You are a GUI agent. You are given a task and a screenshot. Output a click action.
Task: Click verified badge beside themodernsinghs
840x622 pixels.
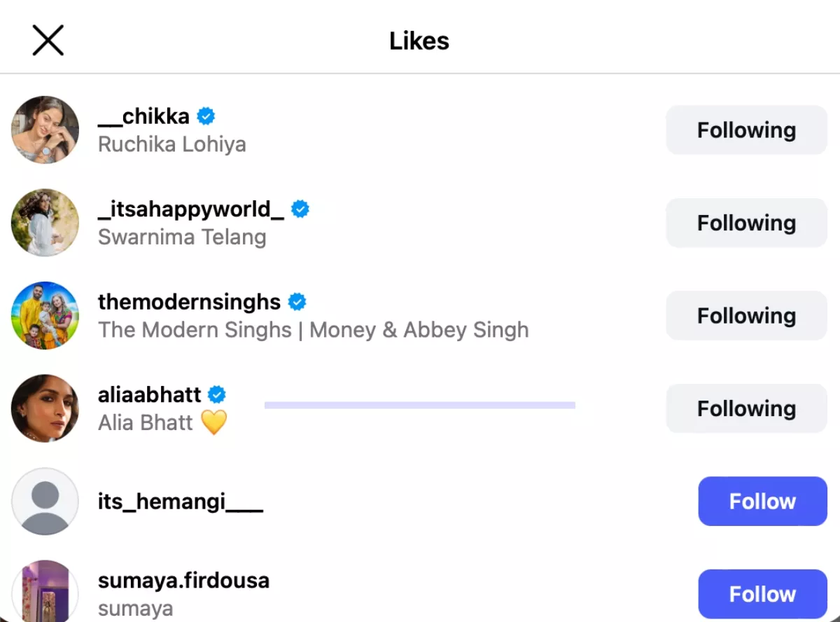297,302
